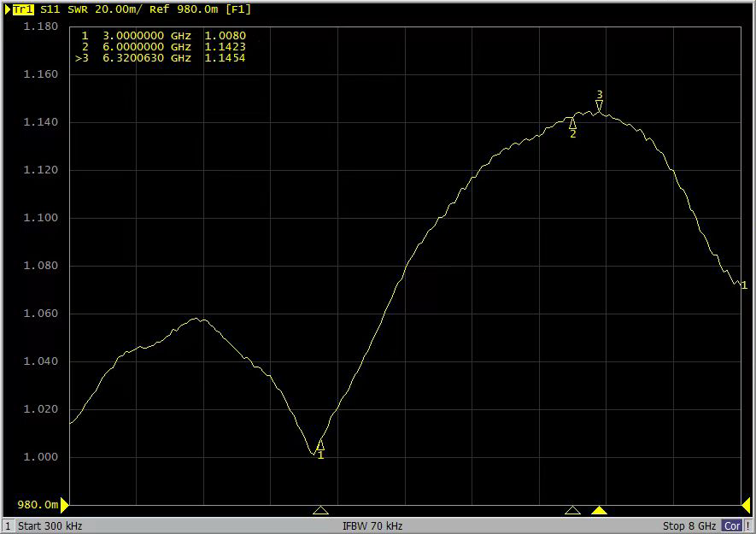This screenshot has width=756, height=534.
Task: Click the hollow marker 1 triangle on bottom axis
Action: click(x=320, y=511)
